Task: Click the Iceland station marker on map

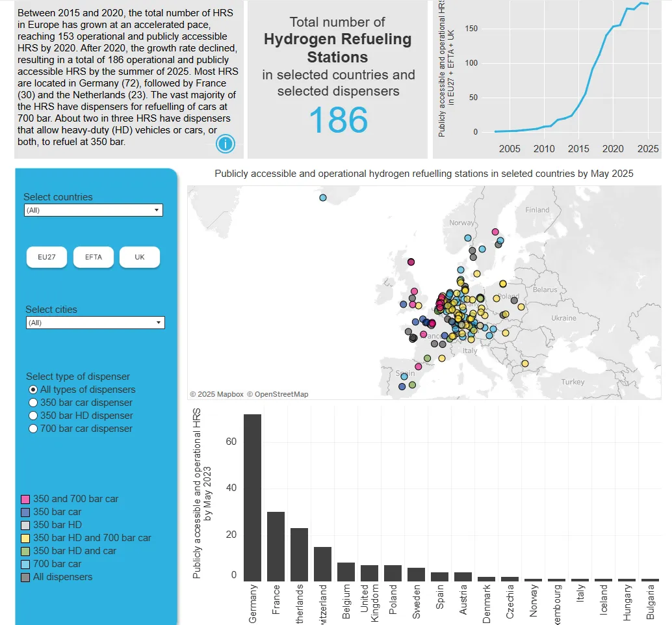Action: coord(323,198)
